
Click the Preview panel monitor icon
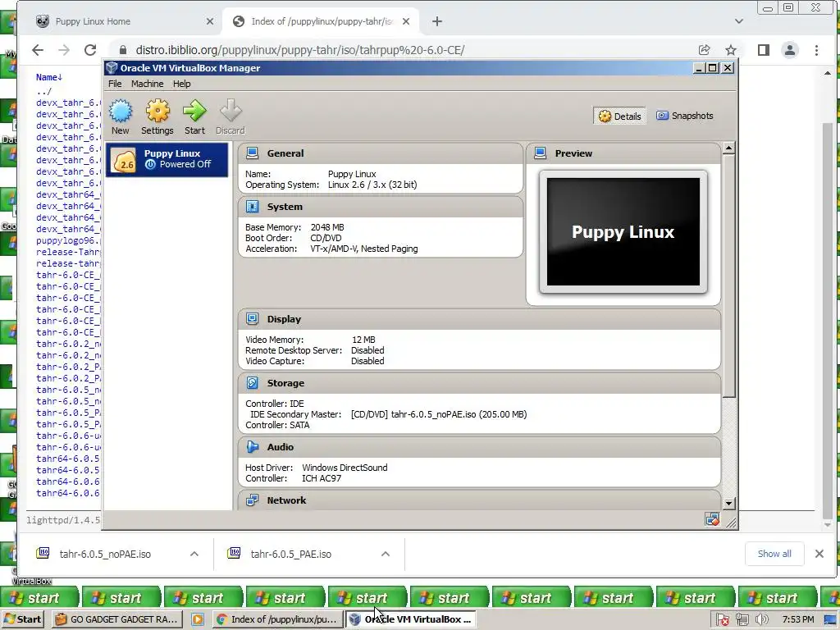point(541,153)
